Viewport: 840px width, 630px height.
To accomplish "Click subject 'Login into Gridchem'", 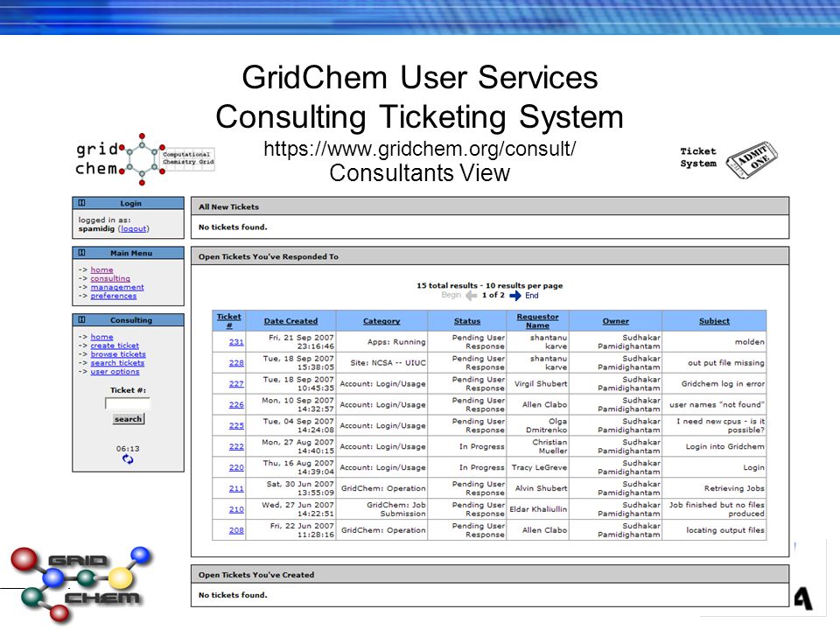I will 724,446.
